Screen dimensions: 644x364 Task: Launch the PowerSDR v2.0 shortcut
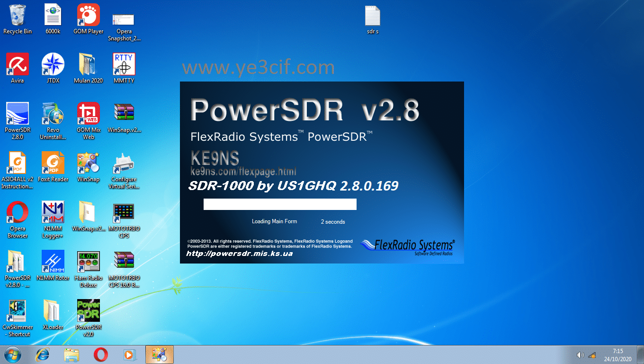pos(89,318)
